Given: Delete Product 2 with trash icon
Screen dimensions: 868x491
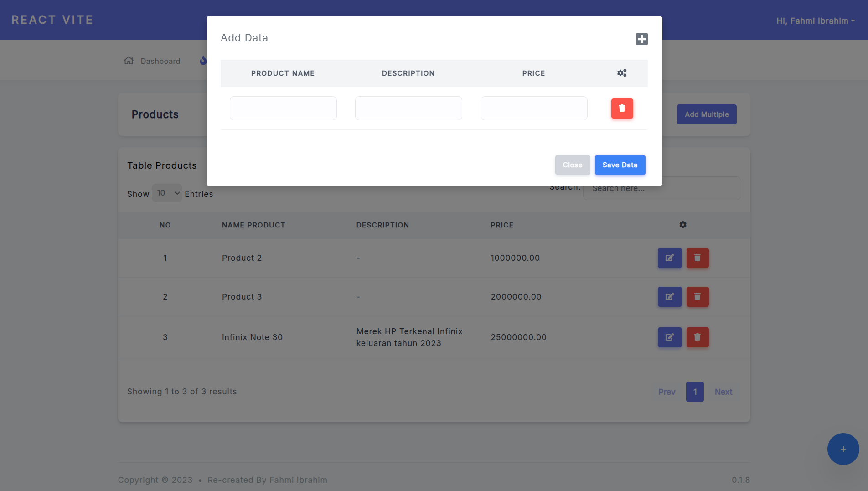Looking at the screenshot, I should [x=697, y=258].
